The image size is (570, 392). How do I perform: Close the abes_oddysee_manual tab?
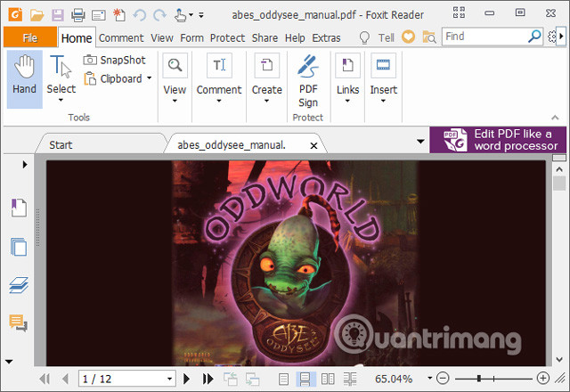pos(313,146)
